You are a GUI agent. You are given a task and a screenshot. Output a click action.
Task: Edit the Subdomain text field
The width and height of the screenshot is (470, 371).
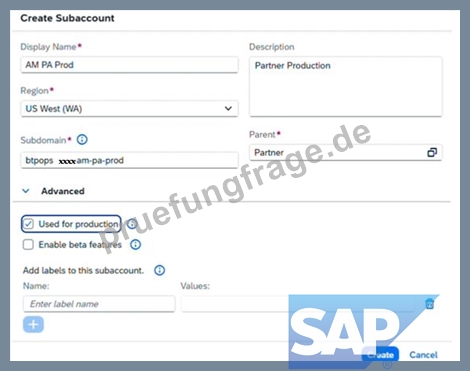(x=129, y=160)
